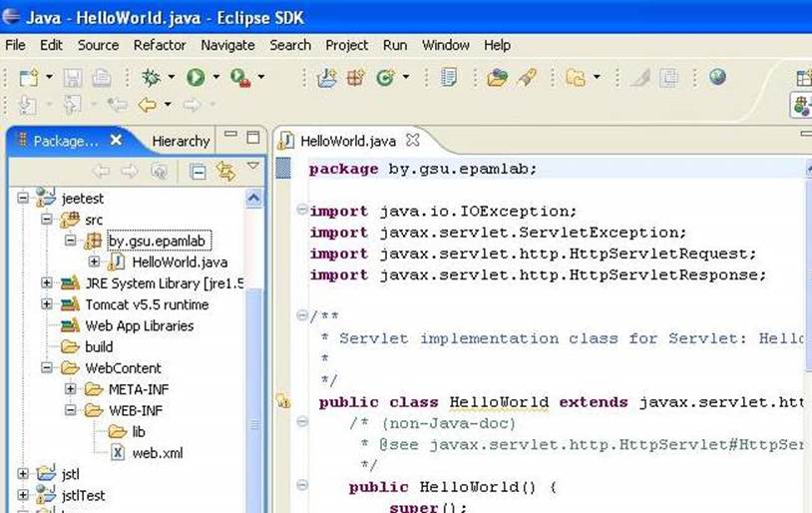Screen dimensions: 812x513
Task: Click the globe web browser icon
Action: tap(718, 77)
